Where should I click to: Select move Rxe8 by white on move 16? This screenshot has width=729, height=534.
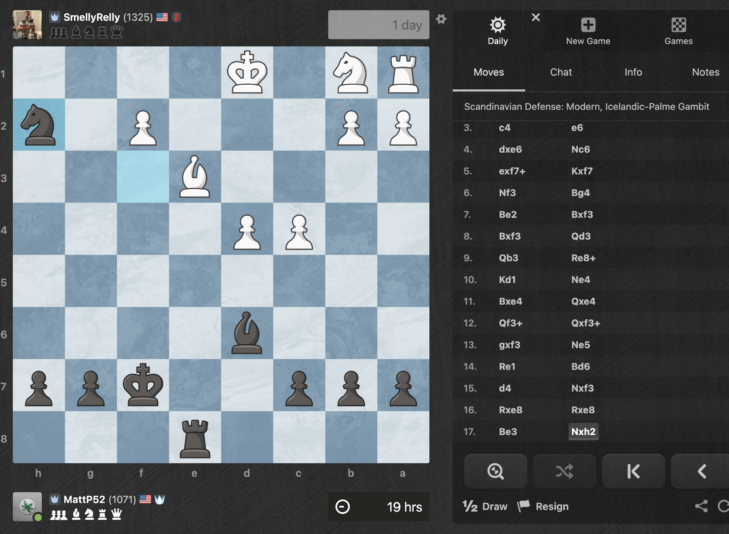(510, 409)
